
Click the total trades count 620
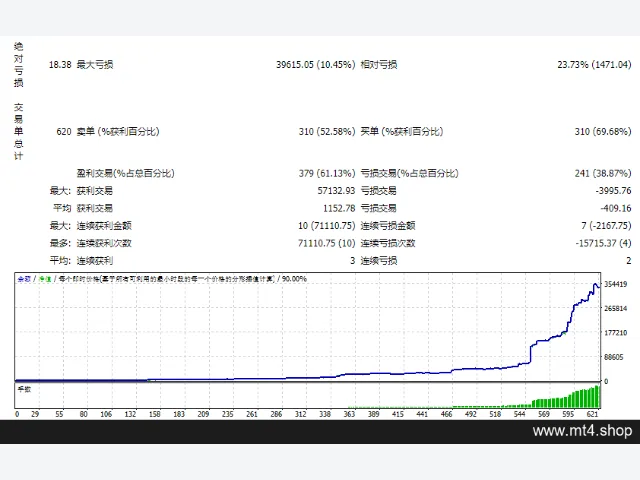[64, 131]
